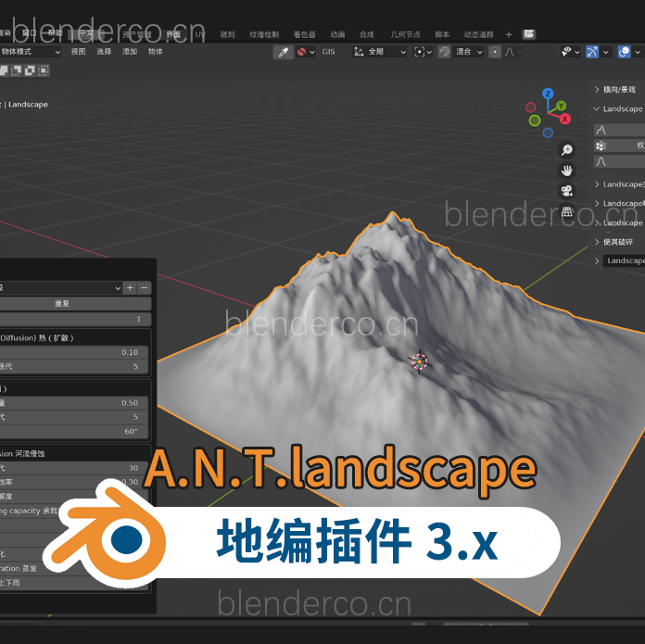Open the proportional falloff curve dropdown

(x=513, y=52)
